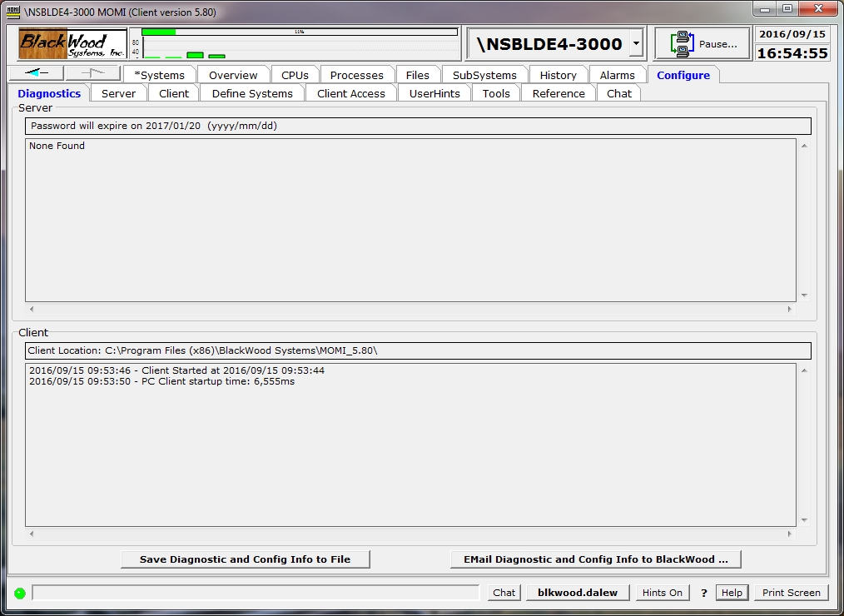Image resolution: width=844 pixels, height=616 pixels.
Task: Open the NSBLDE4-3000 system dropdown
Action: click(636, 43)
